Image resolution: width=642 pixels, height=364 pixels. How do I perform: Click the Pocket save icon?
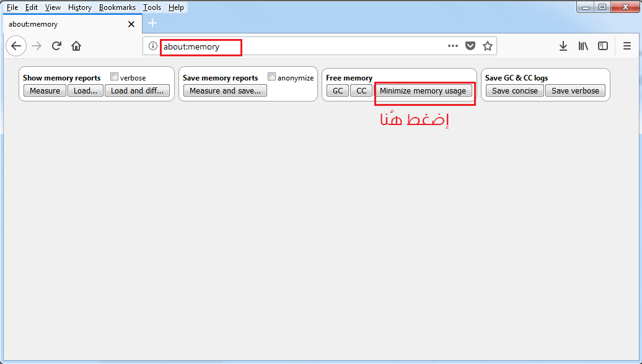470,46
